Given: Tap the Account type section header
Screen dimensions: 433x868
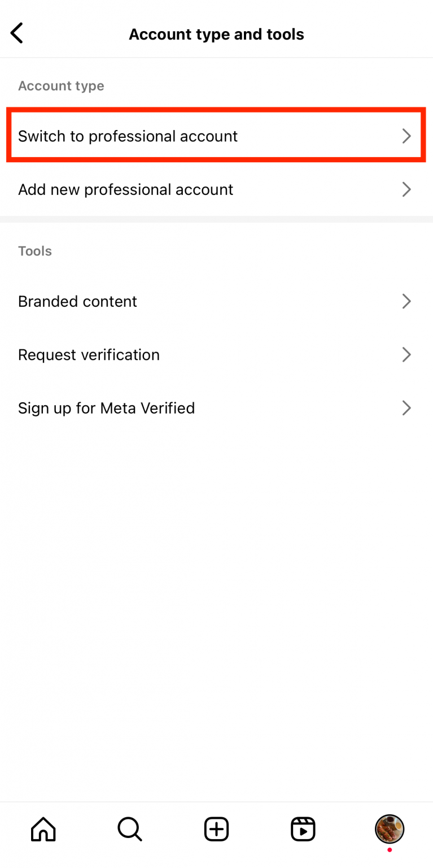Looking at the screenshot, I should pyautogui.click(x=61, y=86).
